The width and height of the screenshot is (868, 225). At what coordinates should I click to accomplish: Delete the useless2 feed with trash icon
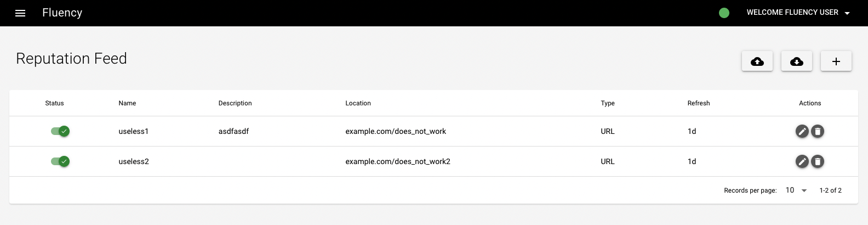(818, 161)
